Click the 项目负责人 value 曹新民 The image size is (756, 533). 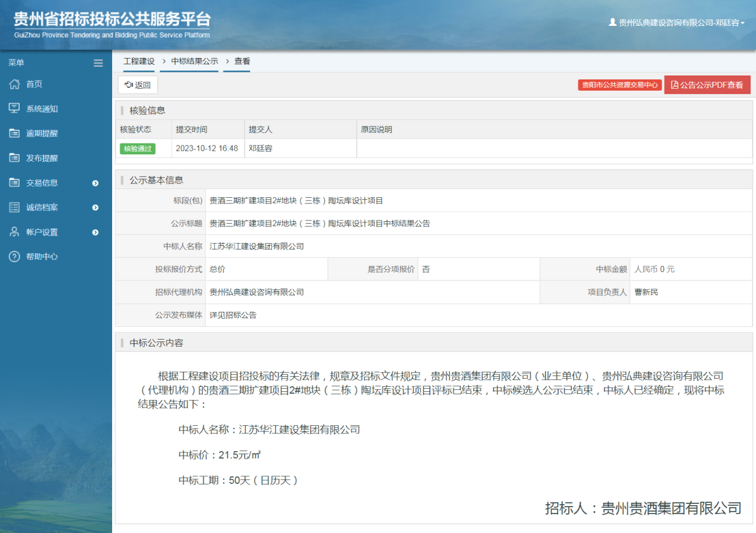[646, 292]
